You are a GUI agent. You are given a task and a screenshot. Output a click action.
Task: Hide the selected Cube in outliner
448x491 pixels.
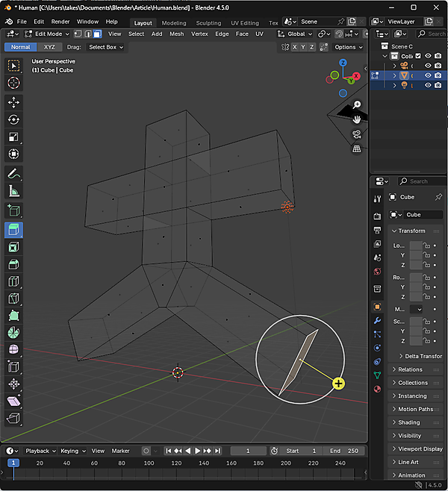[x=429, y=75]
